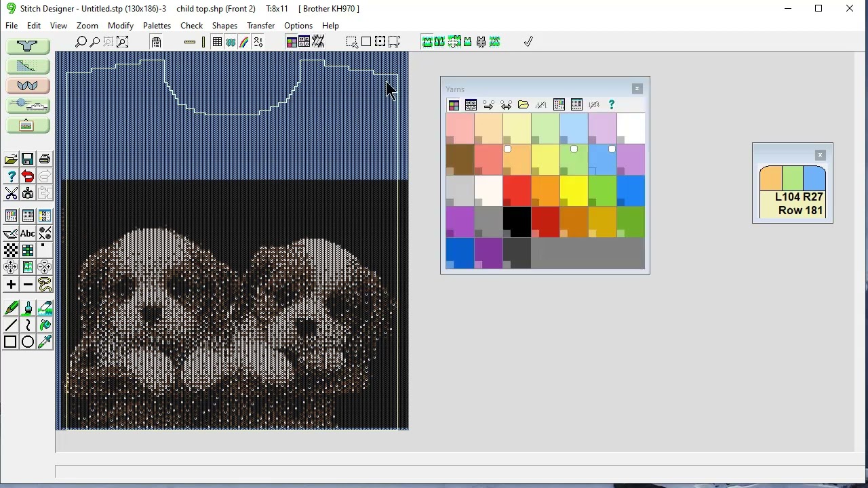Open the Transfer menu
The image size is (868, 488).
pyautogui.click(x=260, y=26)
